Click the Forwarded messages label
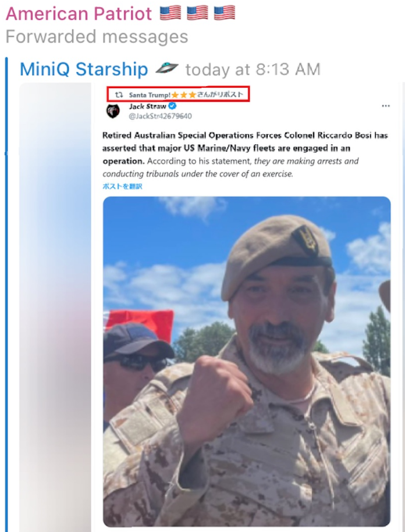The image size is (405, 532). pyautogui.click(x=97, y=37)
